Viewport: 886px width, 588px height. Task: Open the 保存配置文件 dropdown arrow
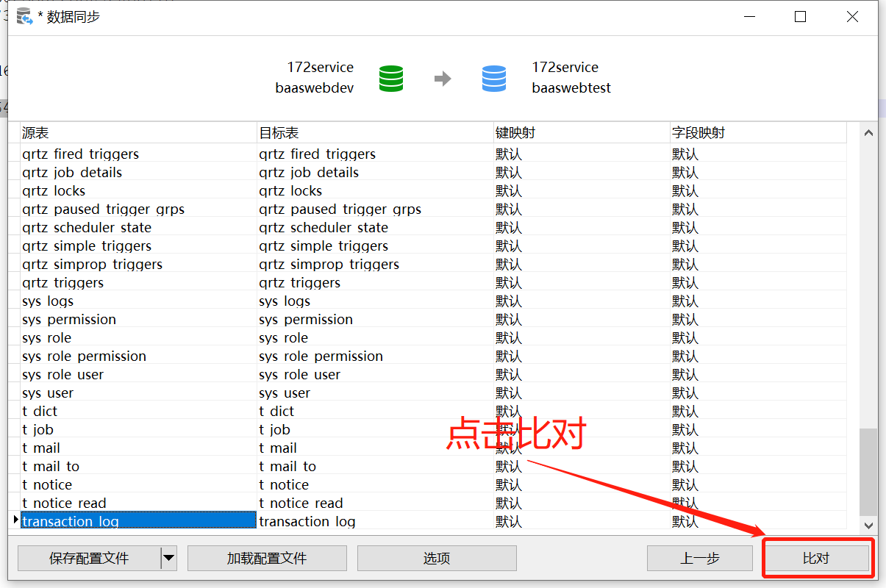171,558
